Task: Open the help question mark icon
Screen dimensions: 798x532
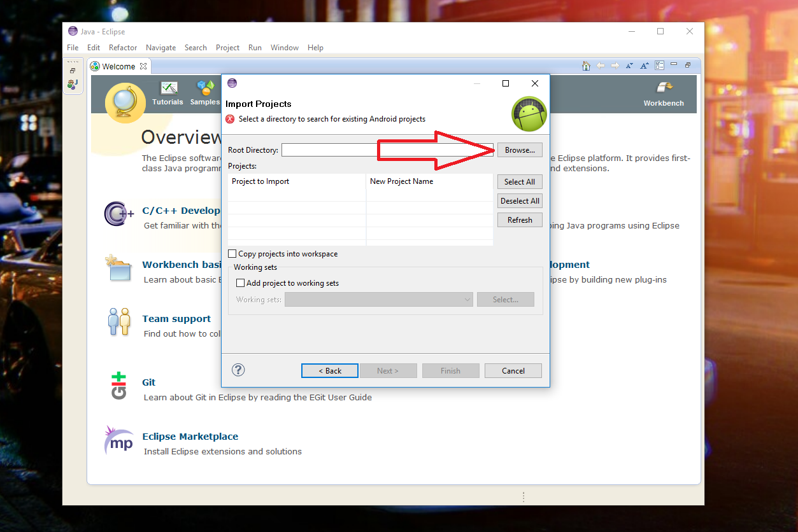Action: coord(238,370)
